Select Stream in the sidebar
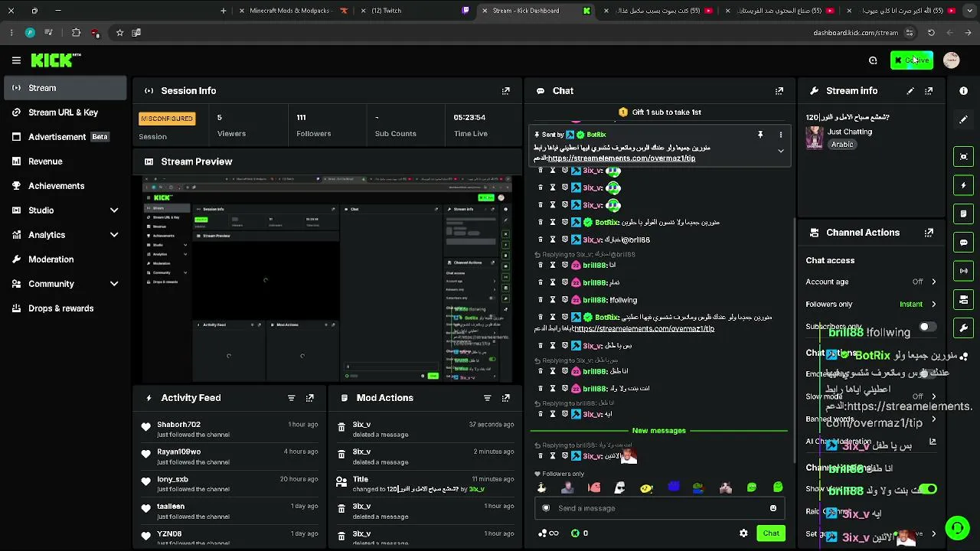980x551 pixels. coord(65,88)
